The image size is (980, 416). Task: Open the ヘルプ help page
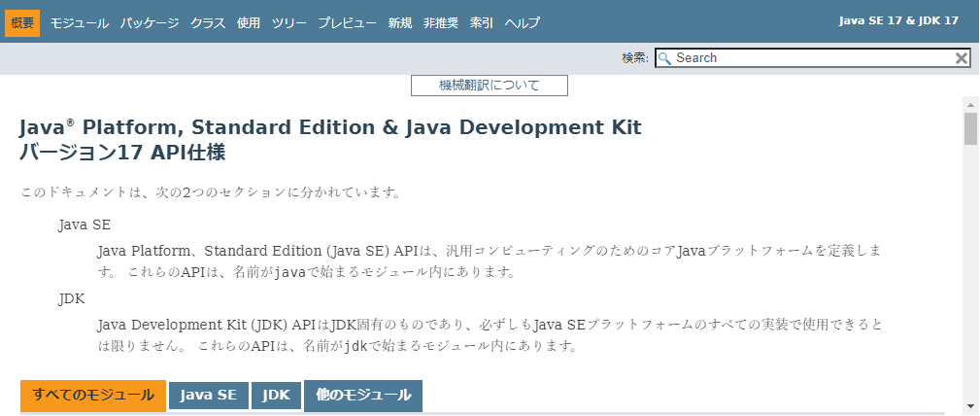[x=523, y=23]
